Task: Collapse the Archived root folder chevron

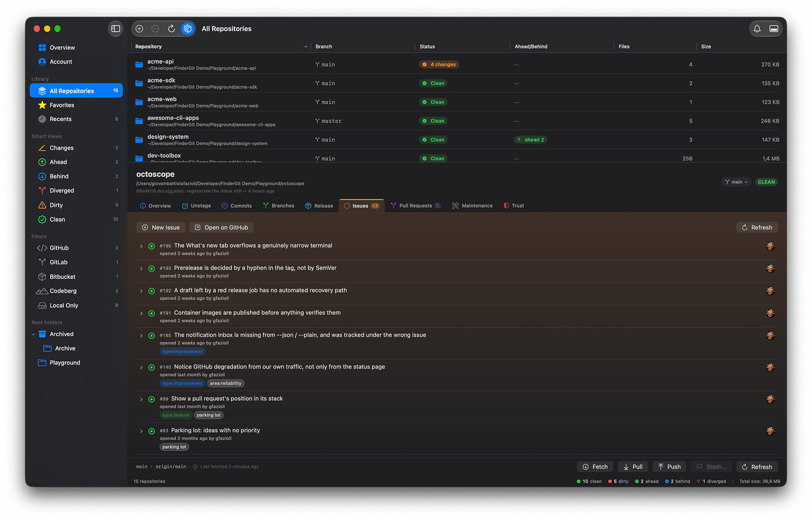Action: pos(33,334)
